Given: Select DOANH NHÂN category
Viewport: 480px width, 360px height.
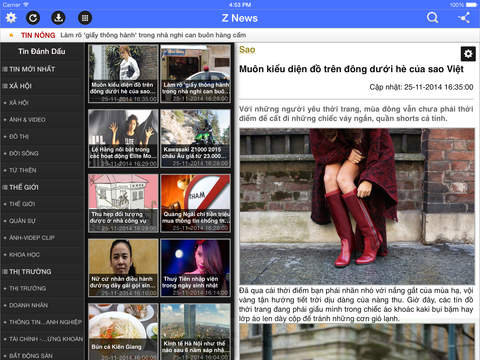Looking at the screenshot, I should [x=42, y=305].
